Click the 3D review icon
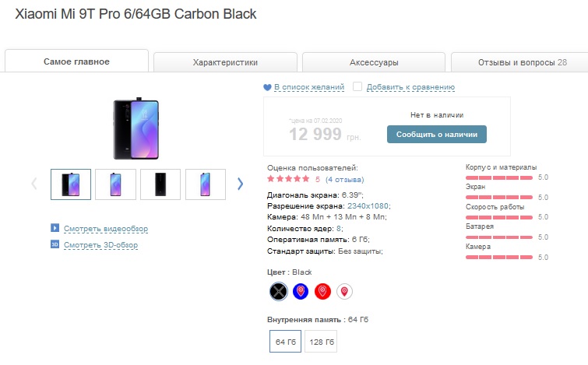Image resolution: width=588 pixels, height=365 pixels. tap(55, 244)
